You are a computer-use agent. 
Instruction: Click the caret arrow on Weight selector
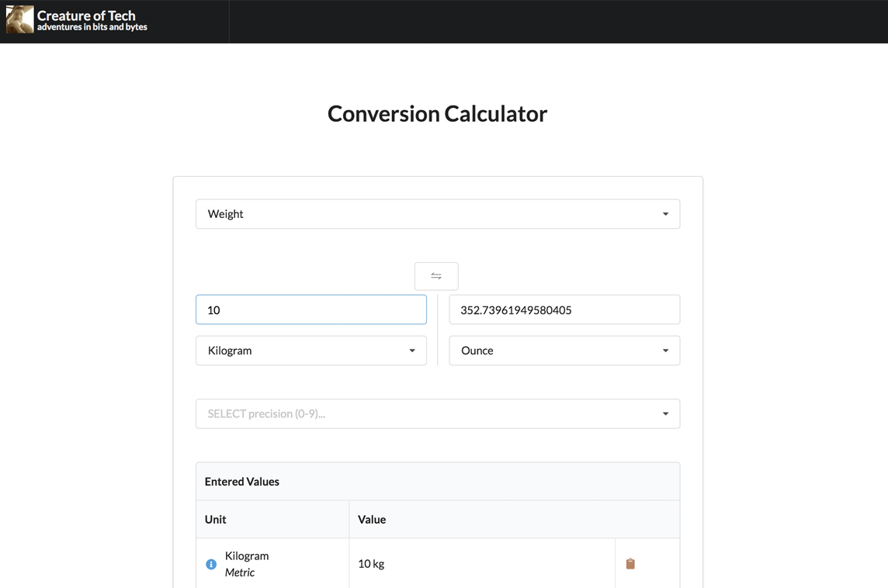tap(665, 214)
